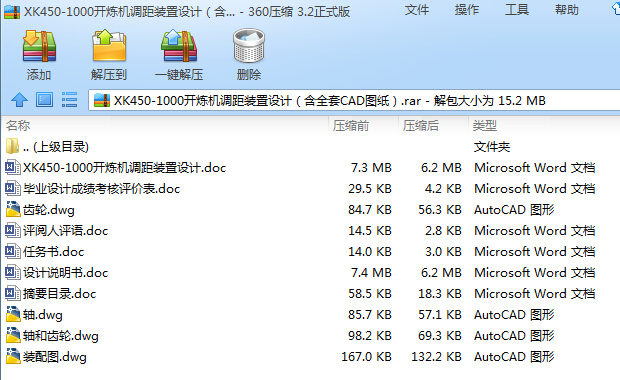Viewport: 620px width, 380px height.
Task: Click the 添加 (Add) toolbar icon
Action: (39, 47)
